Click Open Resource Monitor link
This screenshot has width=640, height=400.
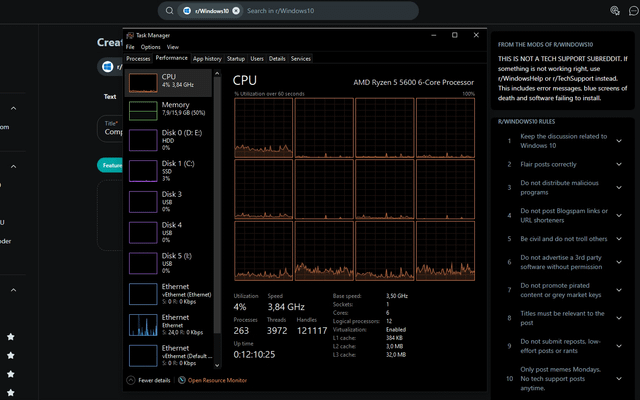pyautogui.click(x=217, y=380)
